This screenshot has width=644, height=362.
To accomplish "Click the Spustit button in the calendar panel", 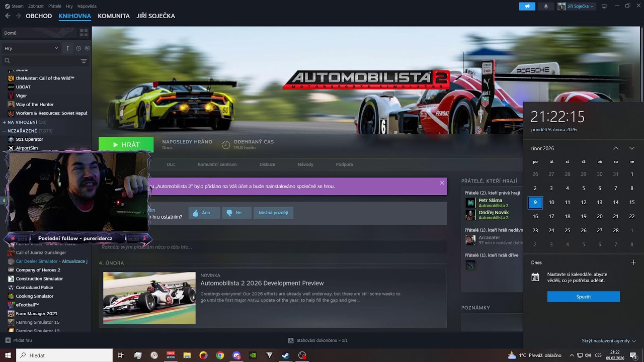I will (x=584, y=297).
